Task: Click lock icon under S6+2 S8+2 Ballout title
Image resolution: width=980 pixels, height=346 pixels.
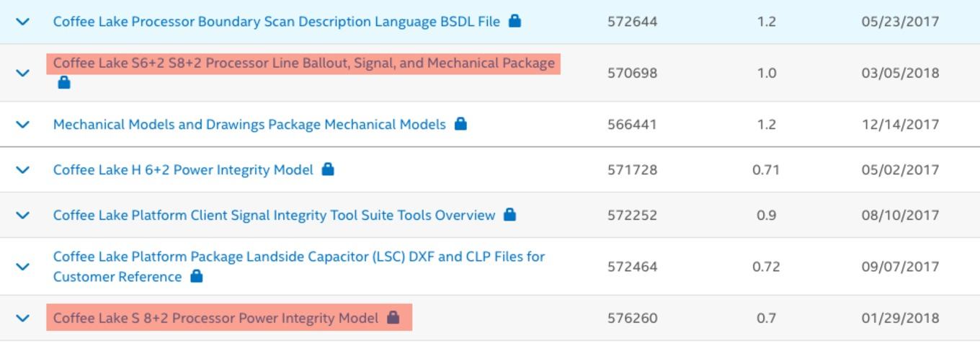Action: tap(64, 83)
